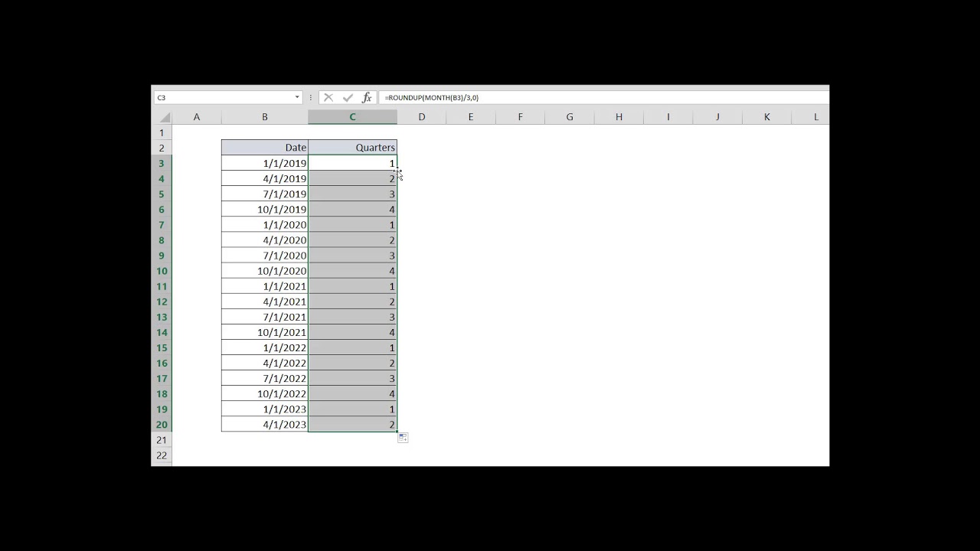The width and height of the screenshot is (980, 551).
Task: Select the cell with date 7/1/2019
Action: [x=265, y=194]
